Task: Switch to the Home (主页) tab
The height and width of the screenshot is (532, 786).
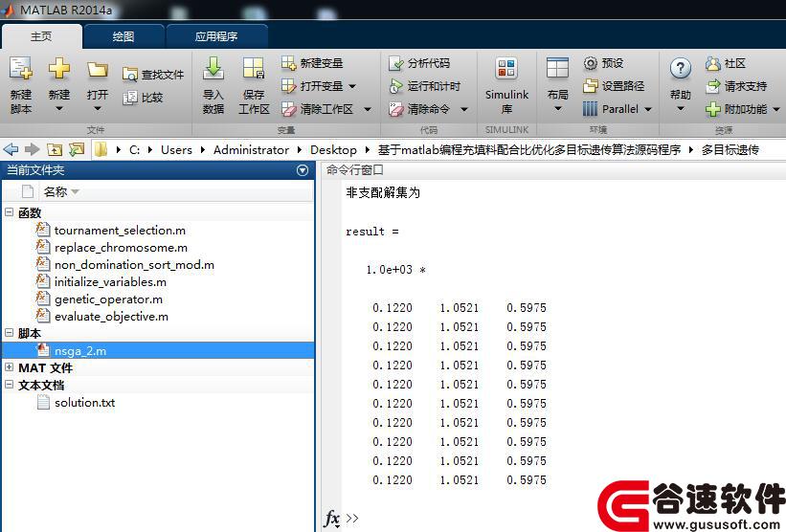Action: click(x=41, y=36)
